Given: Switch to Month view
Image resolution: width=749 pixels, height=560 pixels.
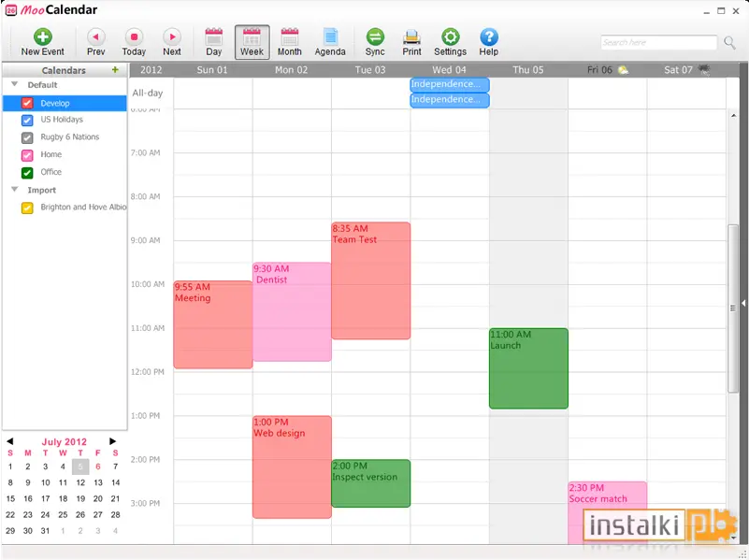Looking at the screenshot, I should pyautogui.click(x=290, y=42).
